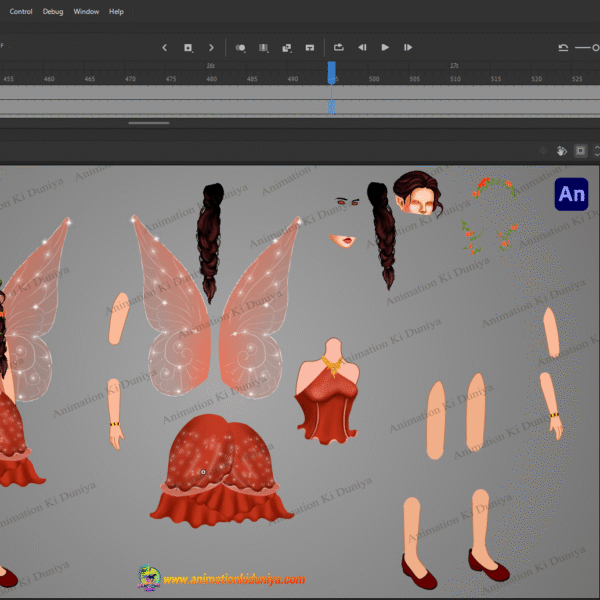The height and width of the screenshot is (600, 600).
Task: Click the blue playhead marker
Action: pos(332,72)
